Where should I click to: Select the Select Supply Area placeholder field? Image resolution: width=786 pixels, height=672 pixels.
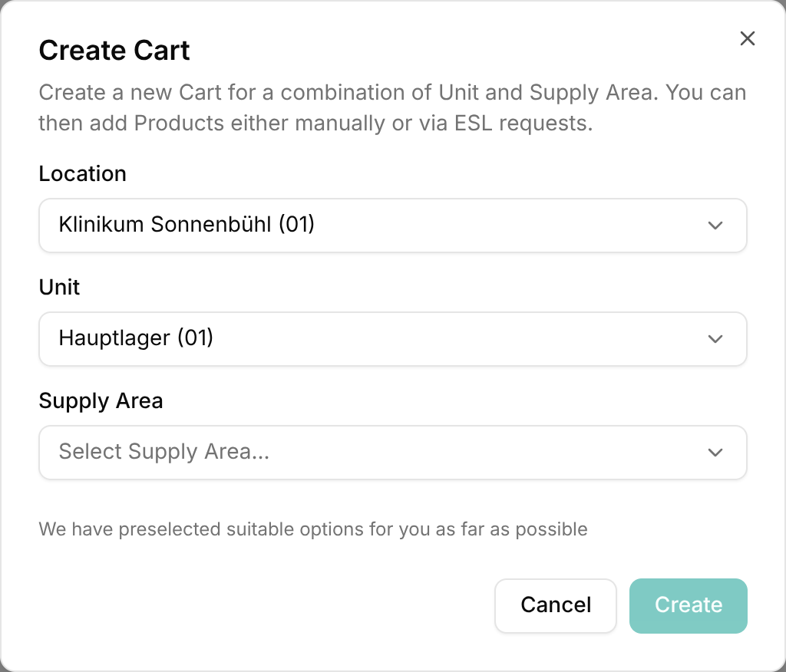pos(393,453)
